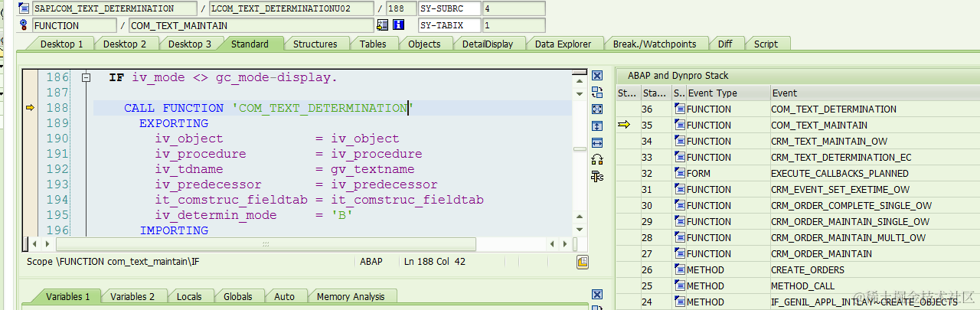
Task: Close the variables tool below
Action: tap(597, 295)
